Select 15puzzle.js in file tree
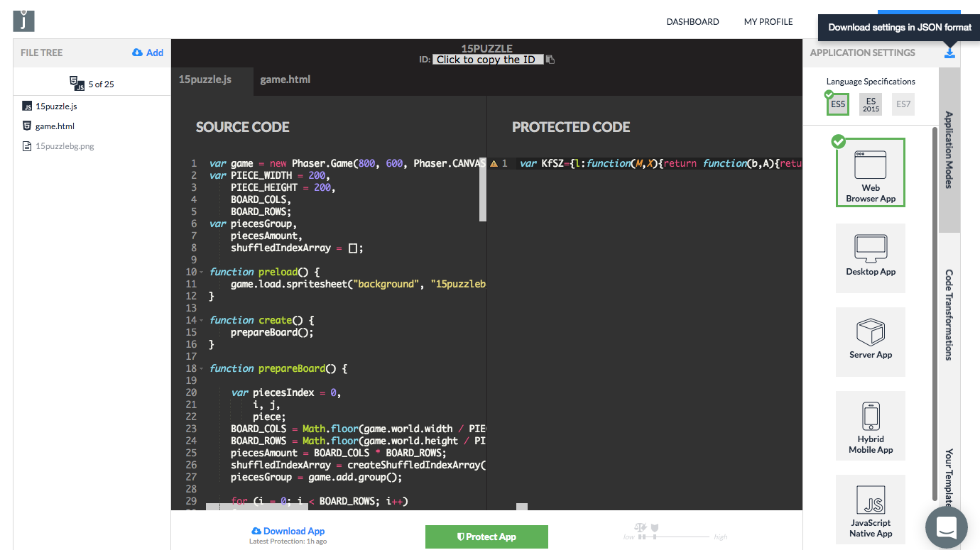Screen dimensions: 980x550 click(x=56, y=106)
